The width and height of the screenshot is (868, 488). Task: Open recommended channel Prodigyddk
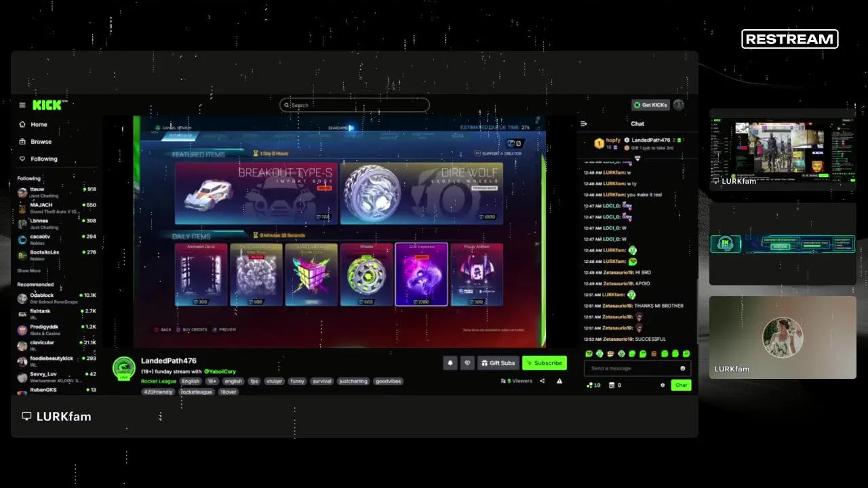click(57, 329)
